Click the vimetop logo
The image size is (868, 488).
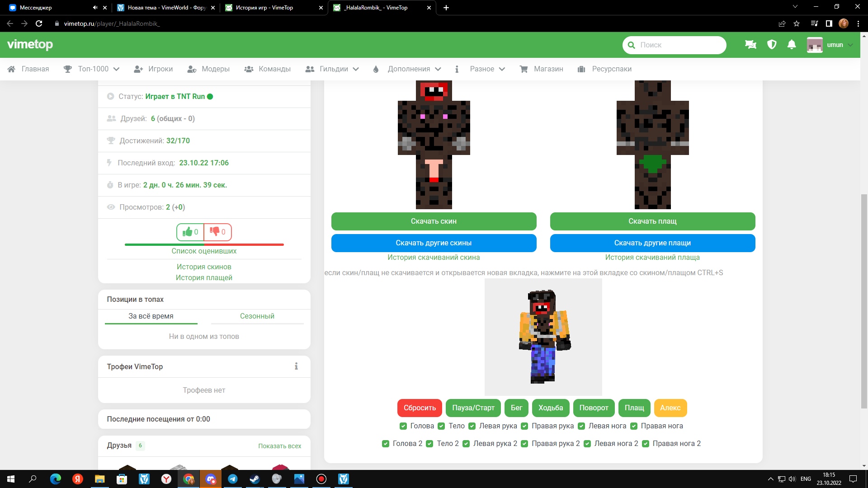click(30, 44)
